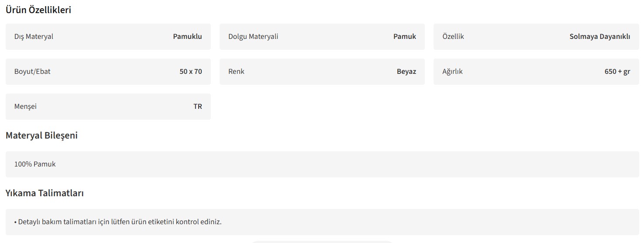Click the Özellik label

(x=453, y=37)
